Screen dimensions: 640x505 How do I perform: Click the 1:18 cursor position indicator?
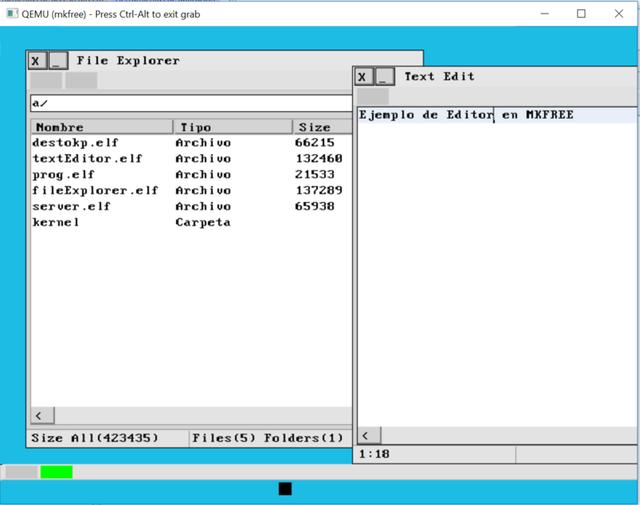[x=374, y=454]
